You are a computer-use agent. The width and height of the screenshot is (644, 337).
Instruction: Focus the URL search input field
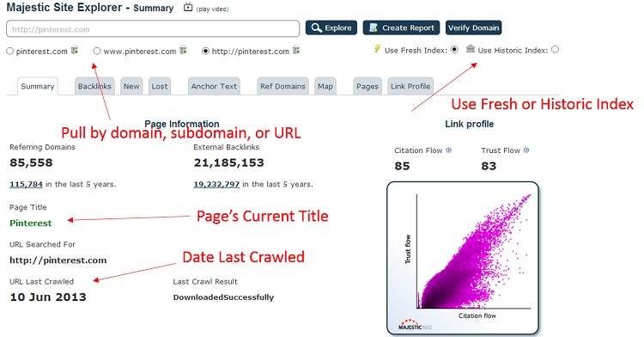click(x=153, y=28)
